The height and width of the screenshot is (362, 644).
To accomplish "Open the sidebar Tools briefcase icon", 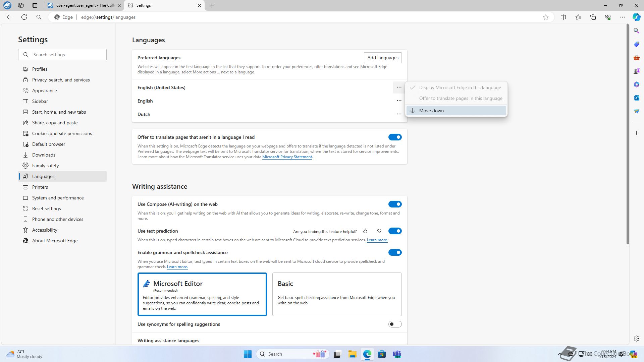I will click(x=637, y=58).
